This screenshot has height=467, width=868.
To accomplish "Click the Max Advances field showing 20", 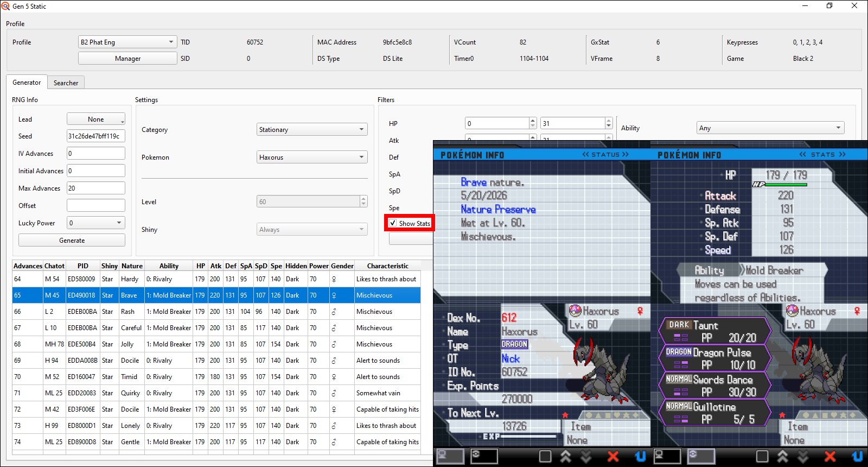I will coord(96,188).
